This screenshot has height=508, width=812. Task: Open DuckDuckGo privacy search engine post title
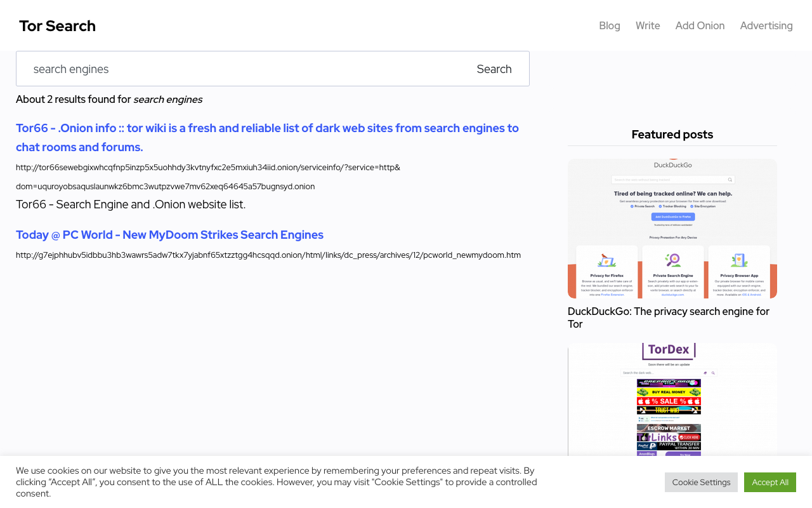(668, 317)
